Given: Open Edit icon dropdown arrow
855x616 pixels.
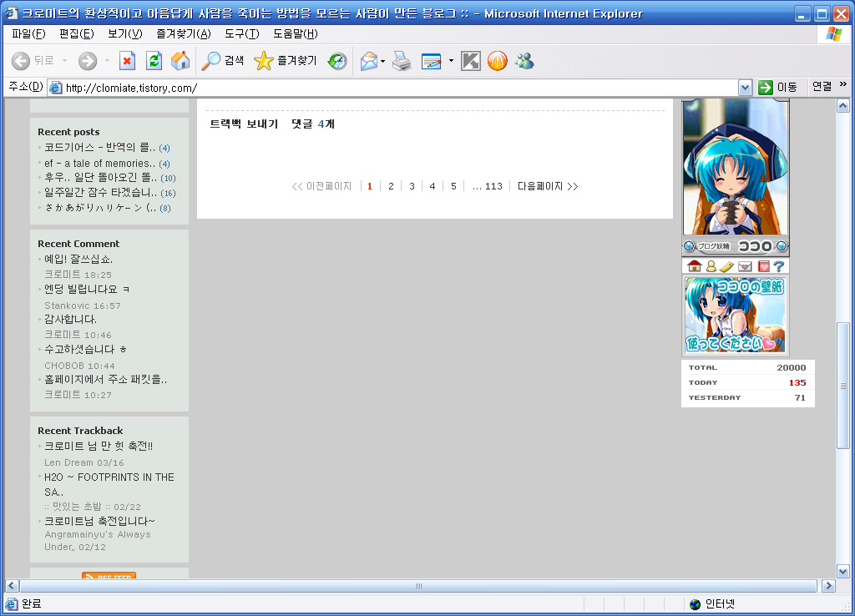Looking at the screenshot, I should point(451,60).
